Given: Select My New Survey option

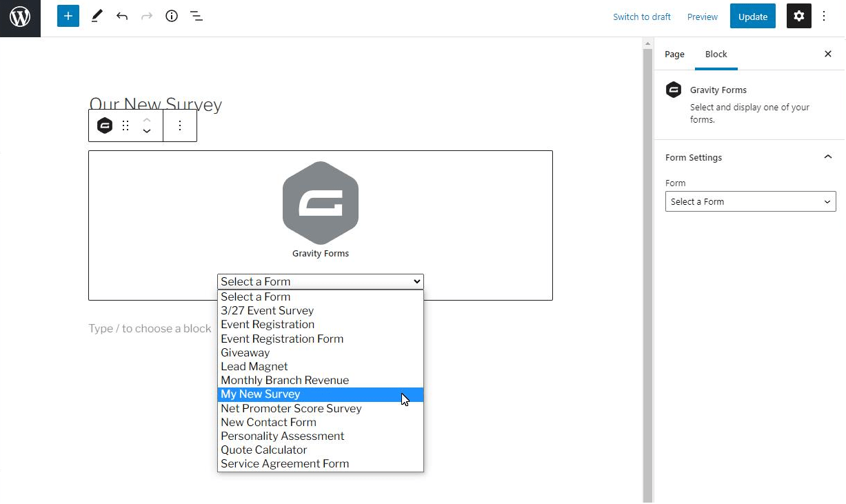Looking at the screenshot, I should [x=321, y=394].
